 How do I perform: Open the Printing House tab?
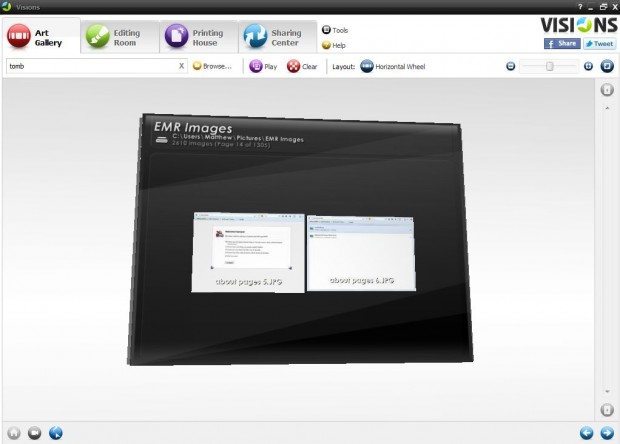(x=199, y=37)
